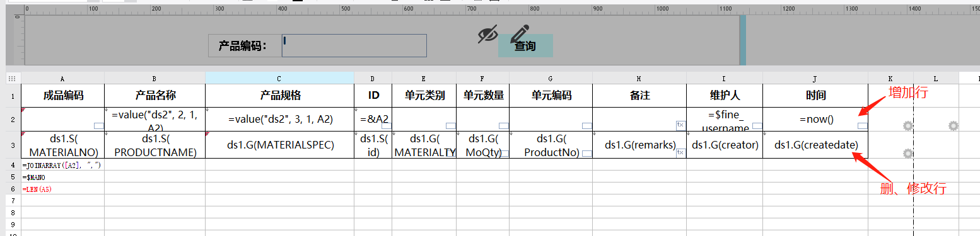Select the =JOINARRAY formula cell in row 4
Viewport: 980px width, 236px height.
pos(62,165)
